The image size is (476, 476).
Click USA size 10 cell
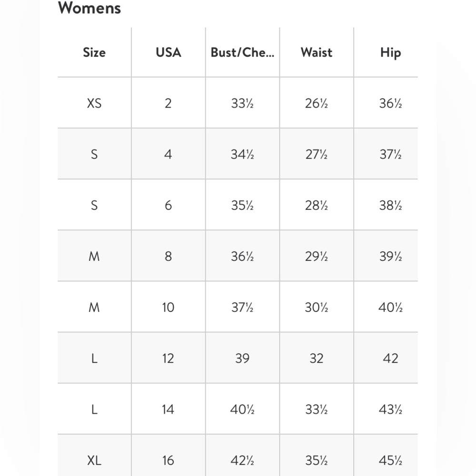tap(168, 307)
